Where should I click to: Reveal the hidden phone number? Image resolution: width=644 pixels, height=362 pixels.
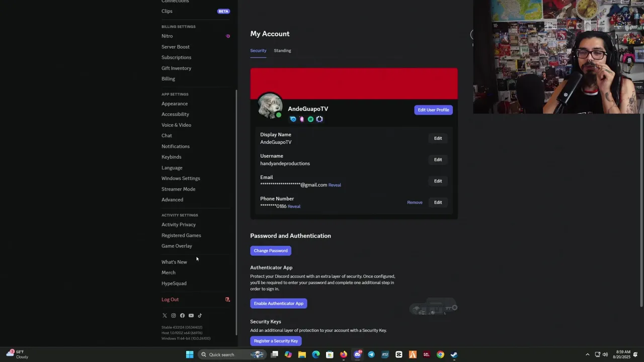coord(294,207)
